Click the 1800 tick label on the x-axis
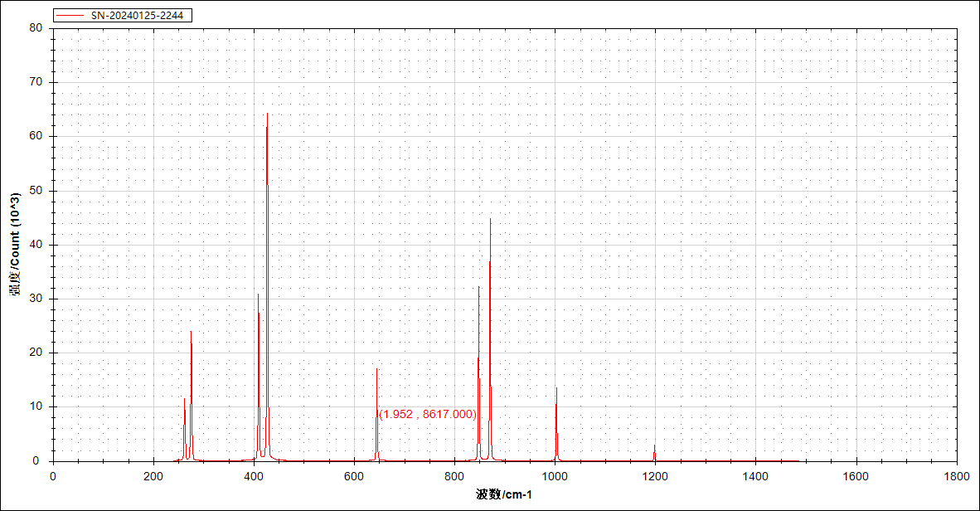The width and height of the screenshot is (980, 511). (x=955, y=474)
